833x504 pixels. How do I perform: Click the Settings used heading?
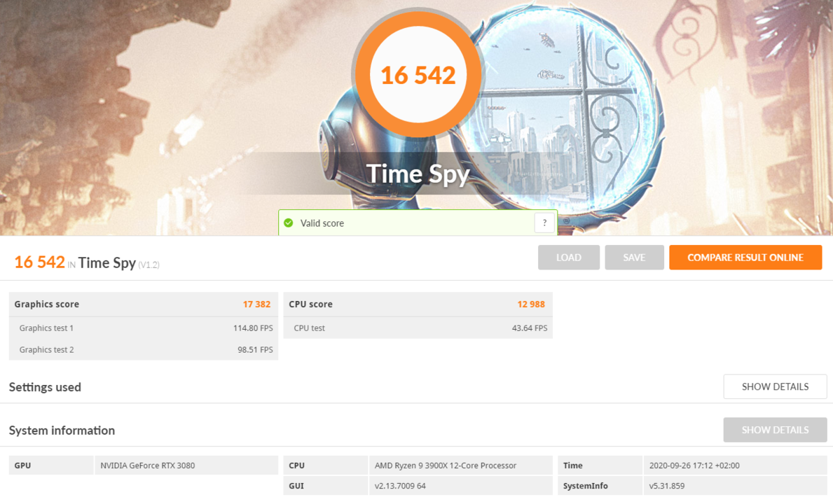(x=45, y=387)
